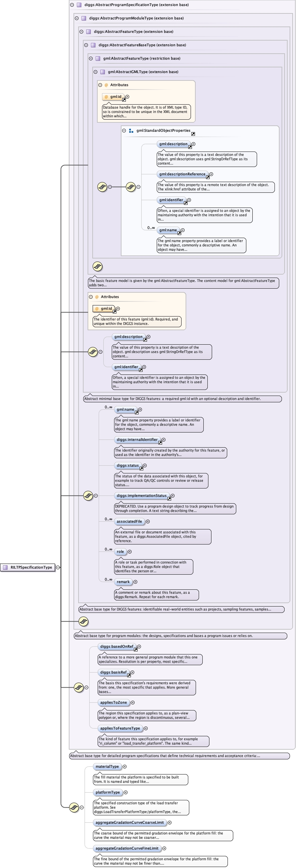Expand the appliesToFeatureType element
This screenshot has width=296, height=868.
(146, 728)
